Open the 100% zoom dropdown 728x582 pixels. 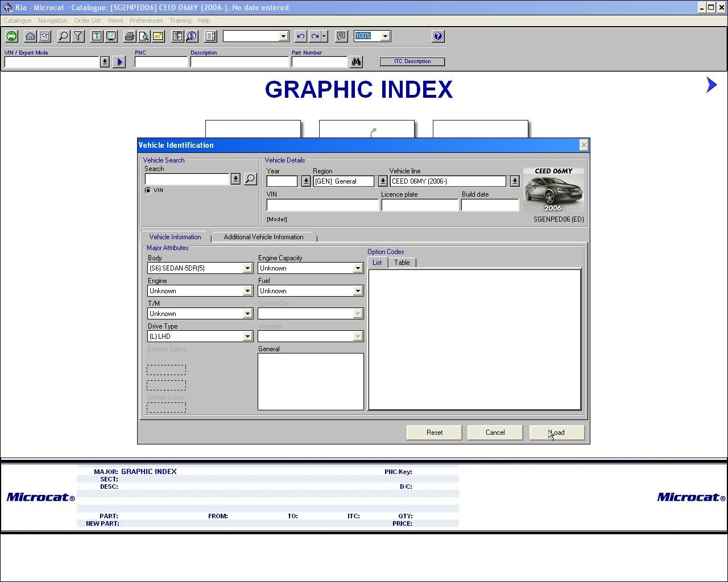pos(385,36)
